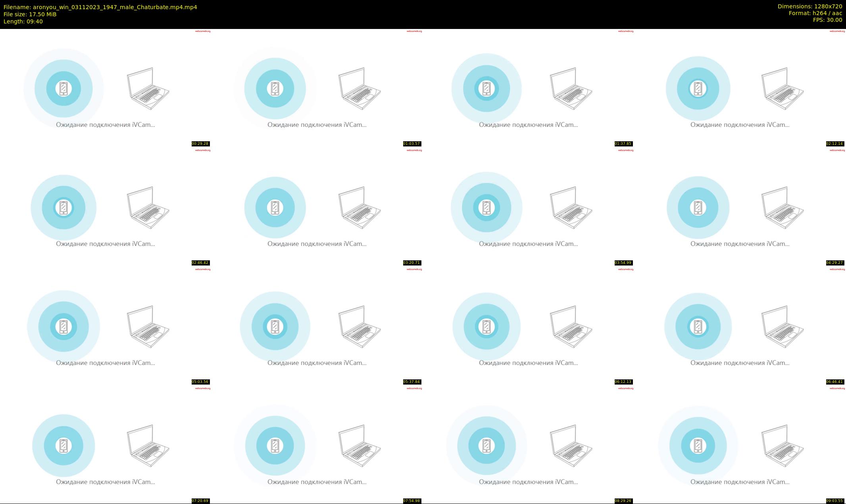Open the thumbnail at 00:29.28

106,88
